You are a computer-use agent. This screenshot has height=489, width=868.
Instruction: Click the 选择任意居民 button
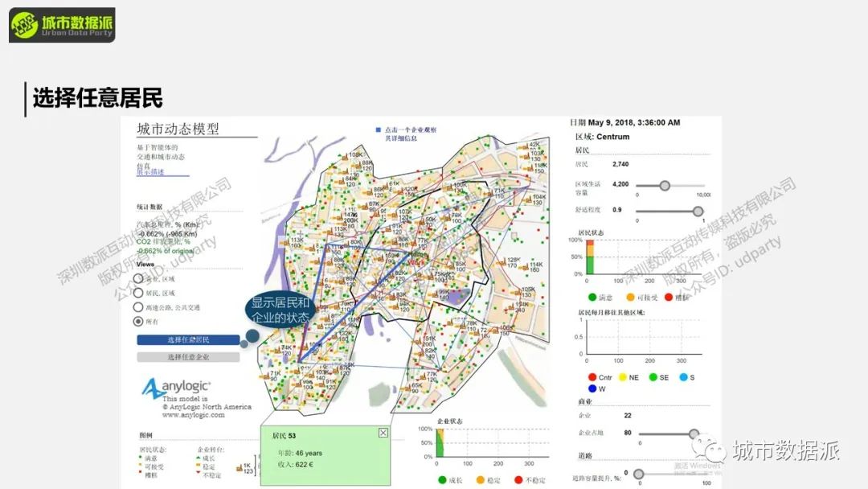(x=188, y=340)
